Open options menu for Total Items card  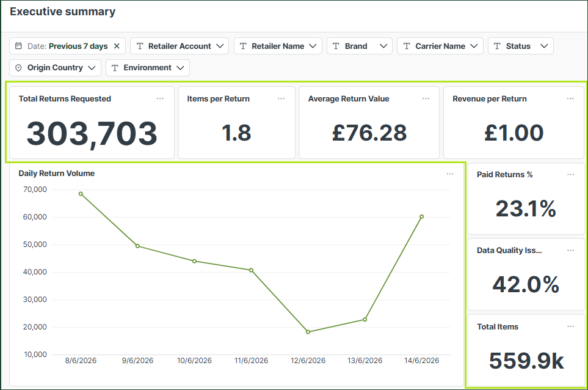571,326
